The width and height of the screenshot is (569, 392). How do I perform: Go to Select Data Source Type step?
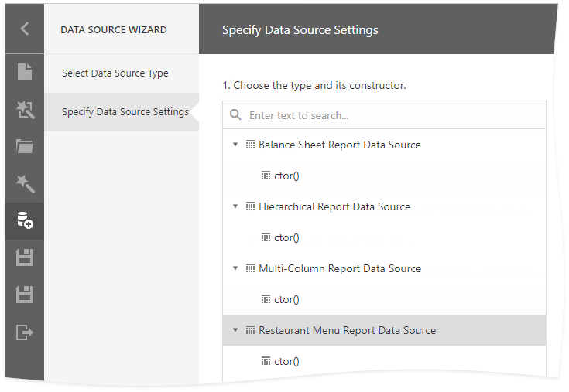click(x=115, y=73)
